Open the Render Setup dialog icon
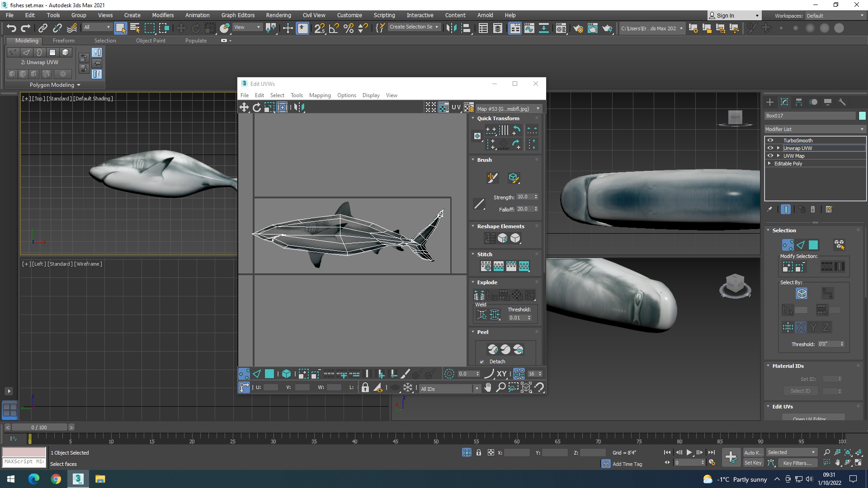 point(578,28)
